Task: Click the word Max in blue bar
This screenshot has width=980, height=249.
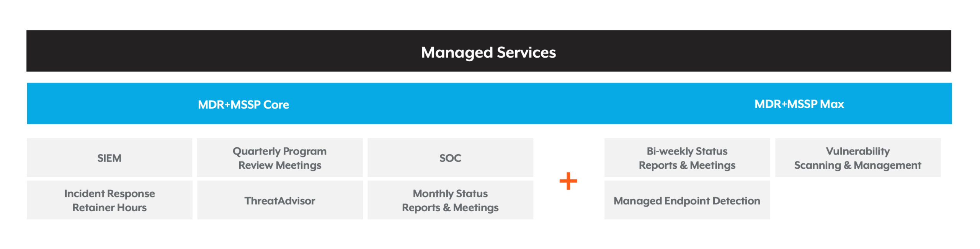Action: tap(832, 104)
